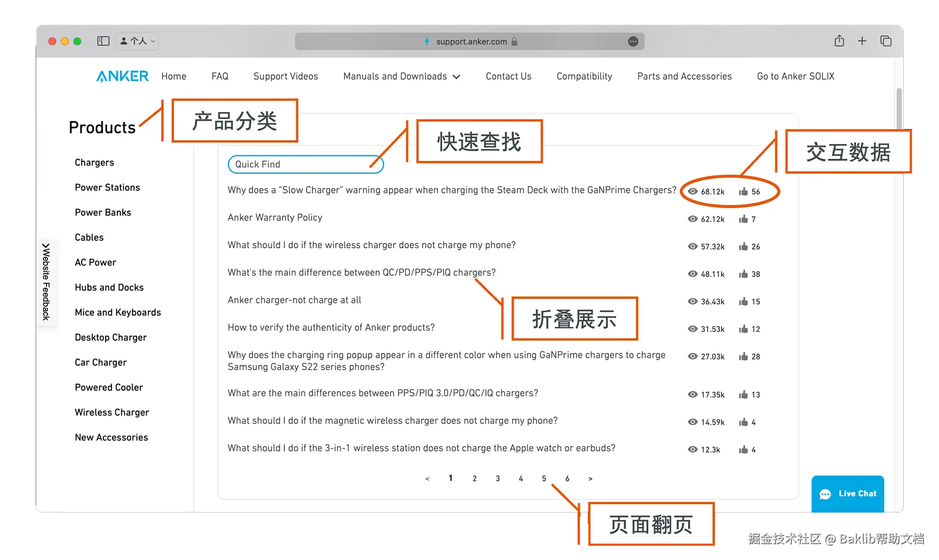Open the article on verifying Anker product authenticity
Viewport: 939px width, 560px height.
point(331,327)
